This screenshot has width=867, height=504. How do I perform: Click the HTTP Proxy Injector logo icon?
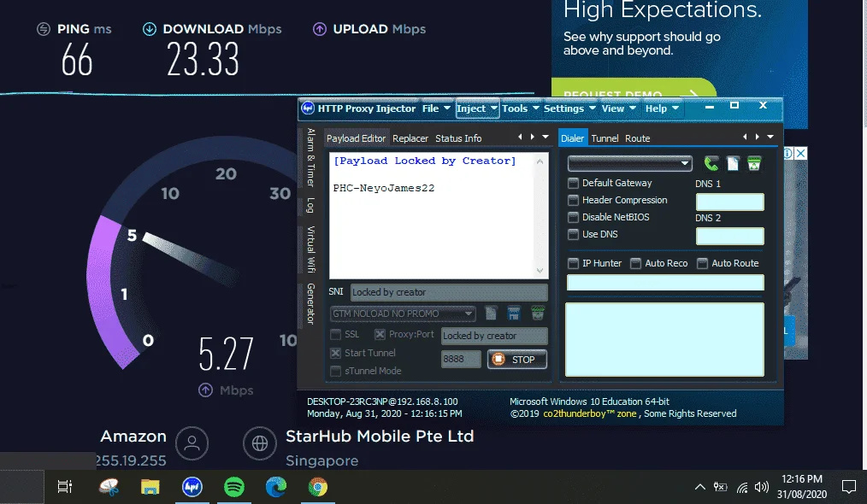[x=308, y=108]
